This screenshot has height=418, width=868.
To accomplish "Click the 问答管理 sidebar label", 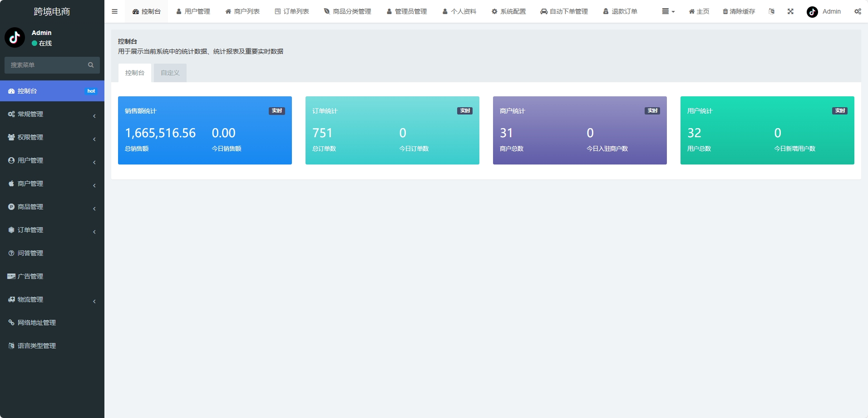I will tap(30, 253).
